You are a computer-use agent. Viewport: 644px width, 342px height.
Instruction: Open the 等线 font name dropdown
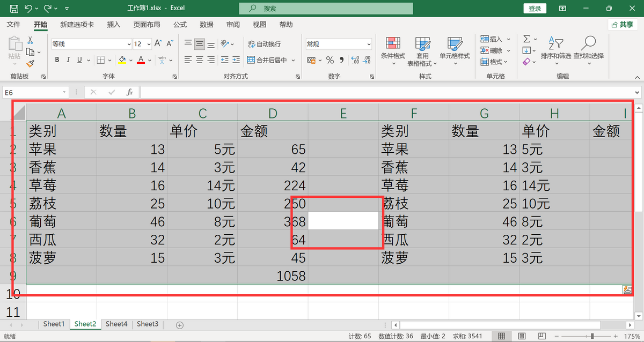pyautogui.click(x=129, y=44)
